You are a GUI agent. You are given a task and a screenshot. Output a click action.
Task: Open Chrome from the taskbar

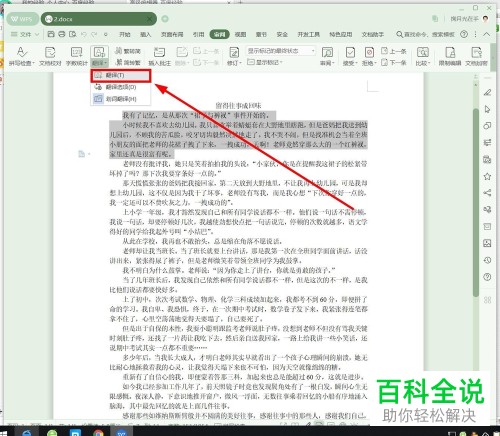[98, 433]
